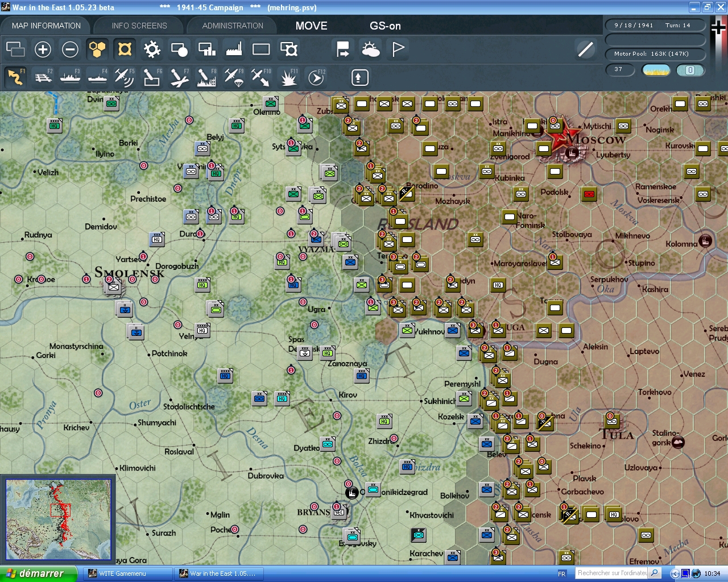Click the rectangle-with-circle toolbar icon

(x=179, y=49)
